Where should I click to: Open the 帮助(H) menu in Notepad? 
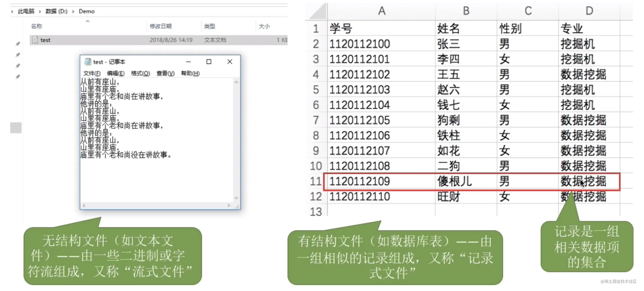coord(190,73)
